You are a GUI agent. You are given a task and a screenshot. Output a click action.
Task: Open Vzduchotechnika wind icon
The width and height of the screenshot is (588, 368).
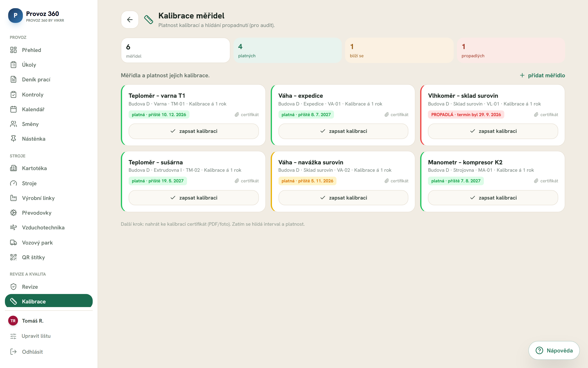tap(13, 227)
